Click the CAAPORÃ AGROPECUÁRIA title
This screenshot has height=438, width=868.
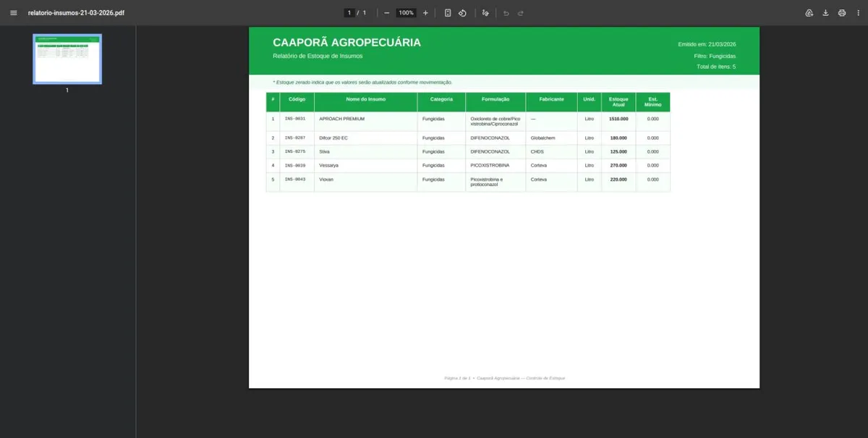[x=346, y=43]
